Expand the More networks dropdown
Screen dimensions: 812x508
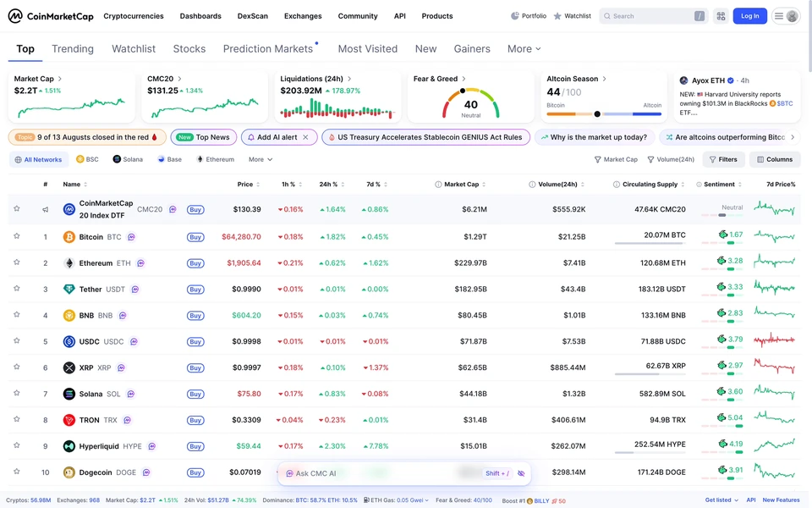pos(261,159)
